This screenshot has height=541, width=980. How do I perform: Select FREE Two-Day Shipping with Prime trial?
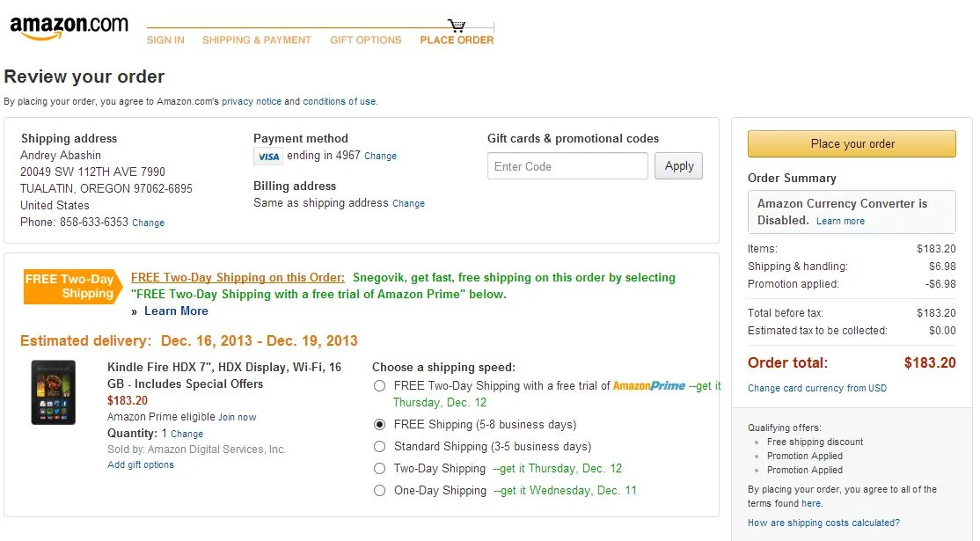tap(380, 386)
